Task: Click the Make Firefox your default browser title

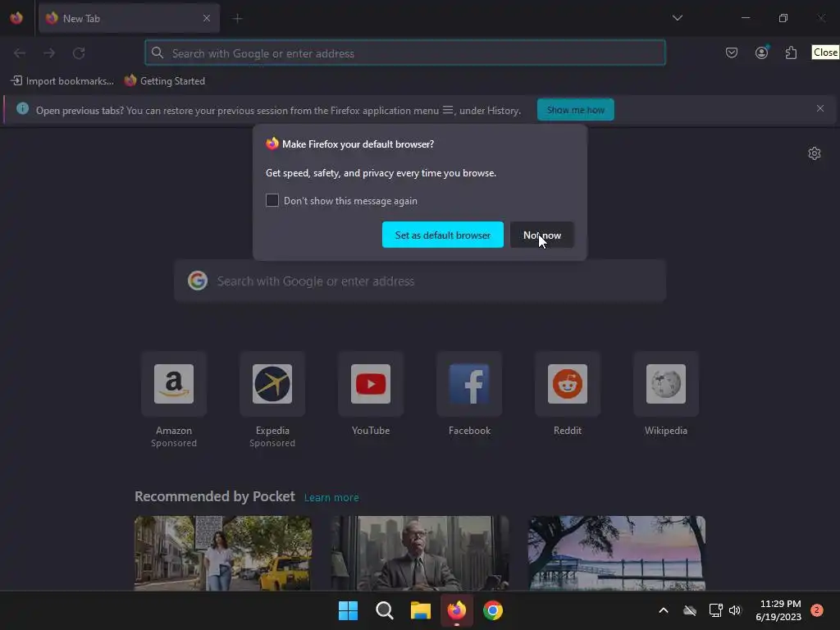Action: coord(358,144)
